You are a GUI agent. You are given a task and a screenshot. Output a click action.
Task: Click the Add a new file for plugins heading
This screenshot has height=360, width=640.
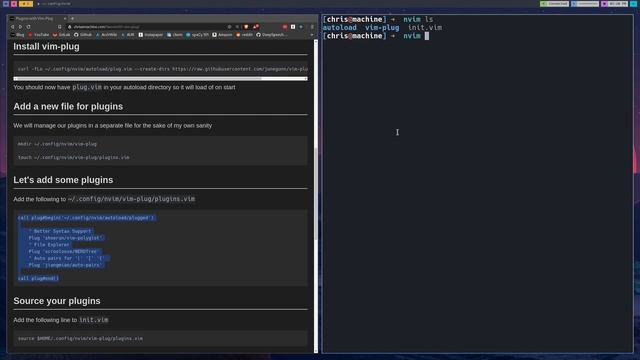click(68, 107)
